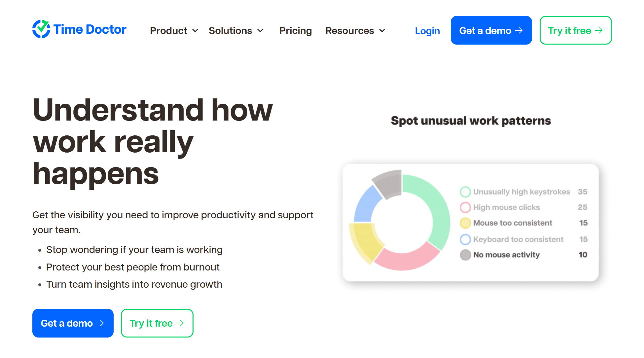Image resolution: width=644 pixels, height=358 pixels.
Task: Click the arrow in the hero section's Get a demo button
Action: 100,323
